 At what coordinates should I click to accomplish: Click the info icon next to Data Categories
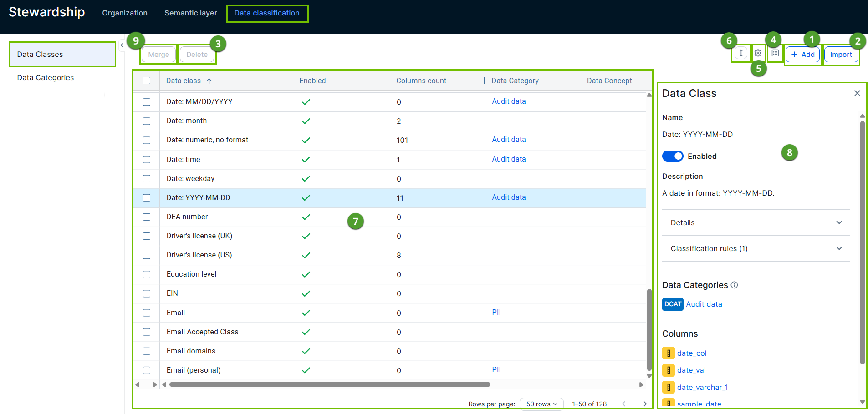(x=735, y=285)
